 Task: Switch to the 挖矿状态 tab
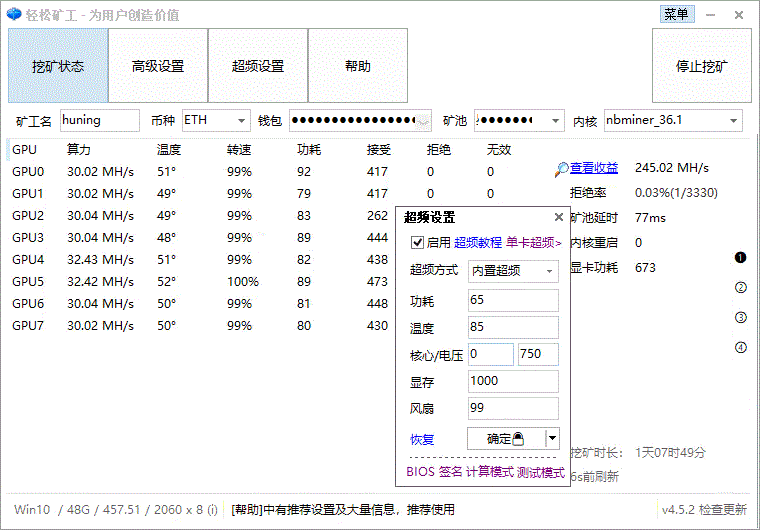pyautogui.click(x=58, y=65)
